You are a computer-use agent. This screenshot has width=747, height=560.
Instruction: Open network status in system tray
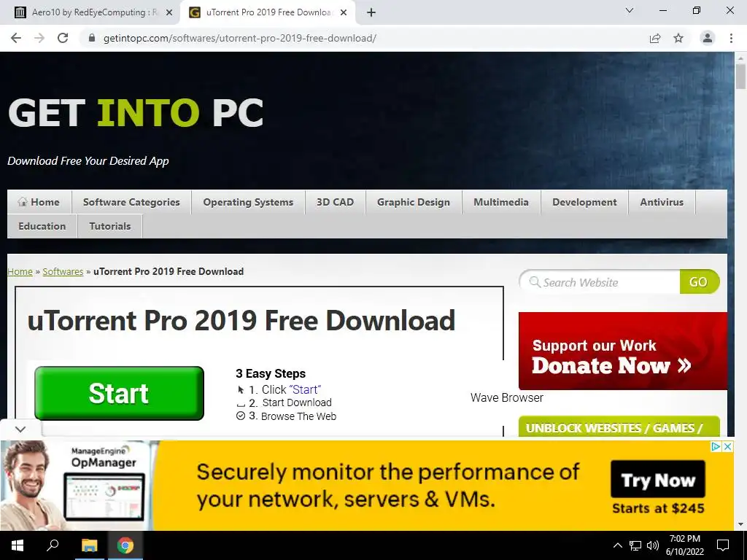(635, 545)
